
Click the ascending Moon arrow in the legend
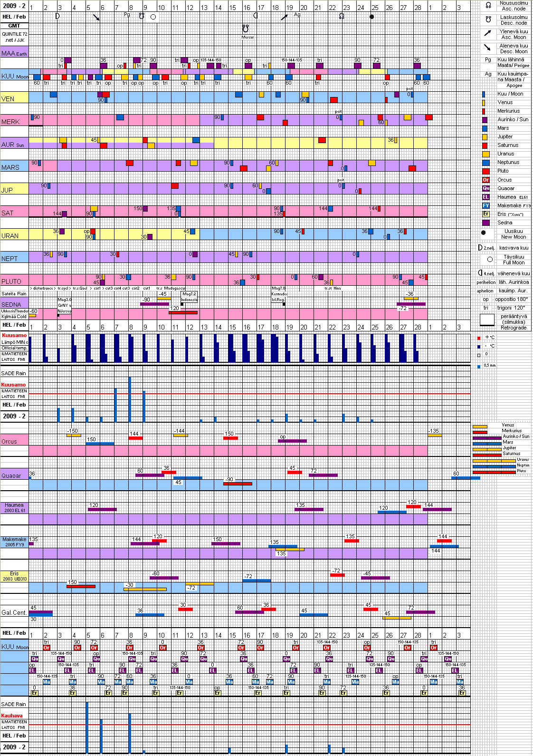point(488,33)
